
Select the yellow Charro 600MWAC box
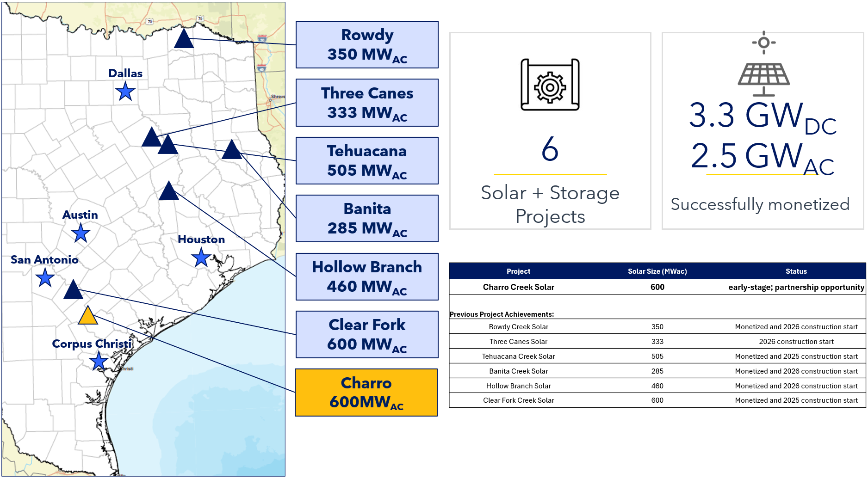pyautogui.click(x=366, y=393)
